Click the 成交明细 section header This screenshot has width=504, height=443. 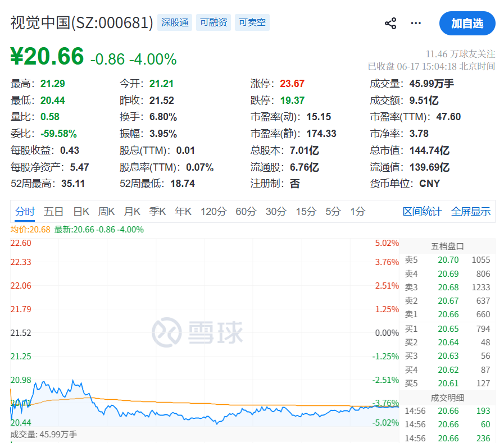(x=447, y=398)
